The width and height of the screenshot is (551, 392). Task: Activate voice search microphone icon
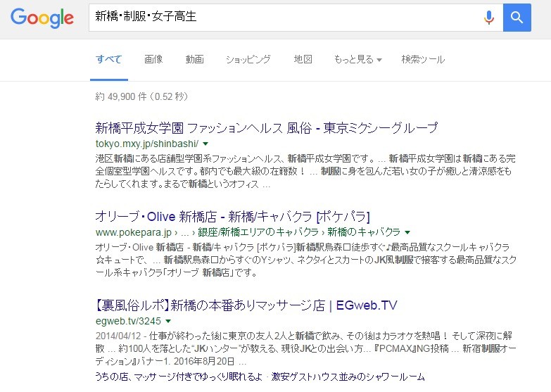coord(488,17)
